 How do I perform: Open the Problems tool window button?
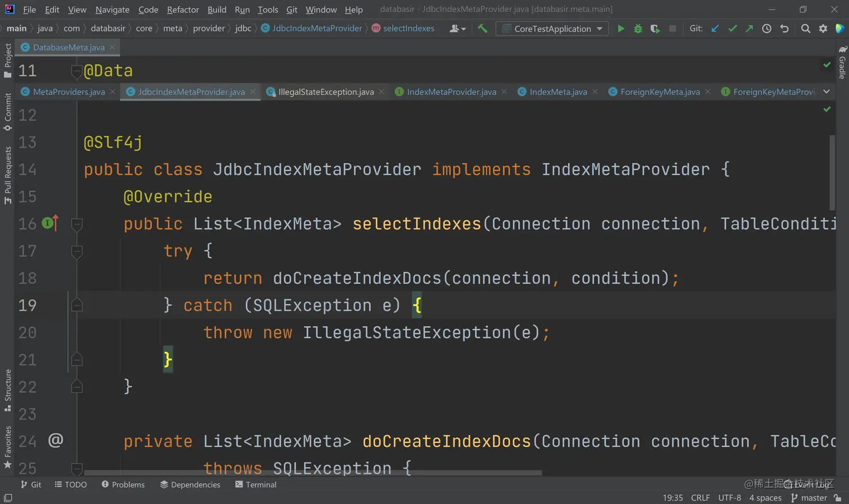123,484
